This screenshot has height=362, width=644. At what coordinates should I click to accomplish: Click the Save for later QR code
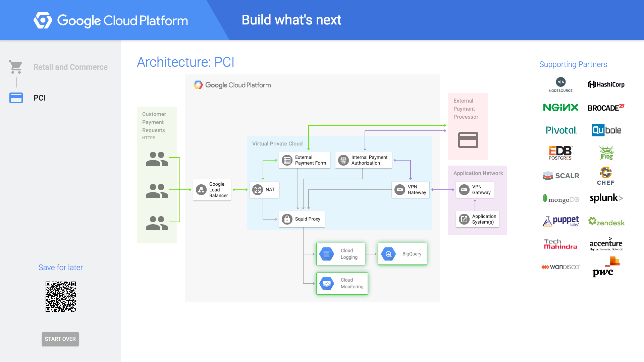pos(61,297)
